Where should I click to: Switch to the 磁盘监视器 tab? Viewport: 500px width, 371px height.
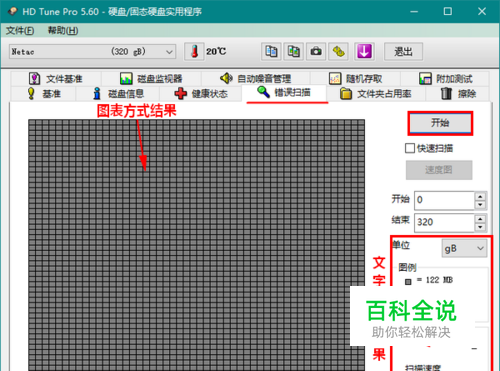(x=151, y=79)
